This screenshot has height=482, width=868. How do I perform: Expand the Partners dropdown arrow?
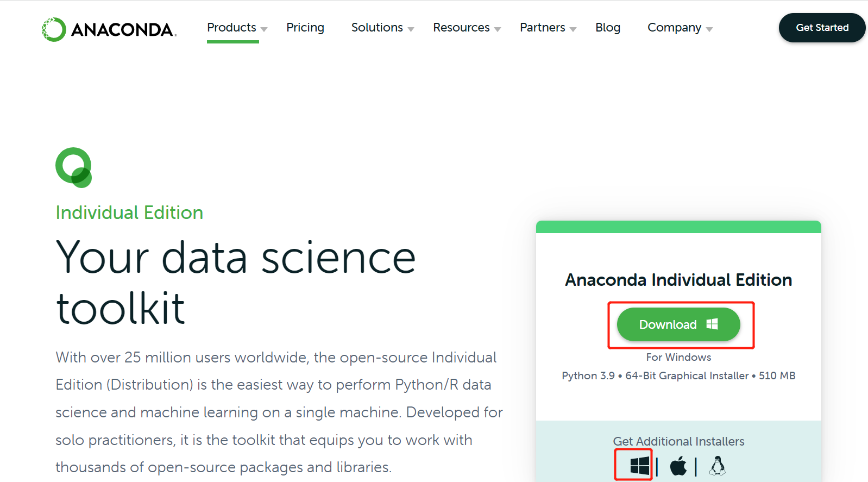tap(573, 29)
